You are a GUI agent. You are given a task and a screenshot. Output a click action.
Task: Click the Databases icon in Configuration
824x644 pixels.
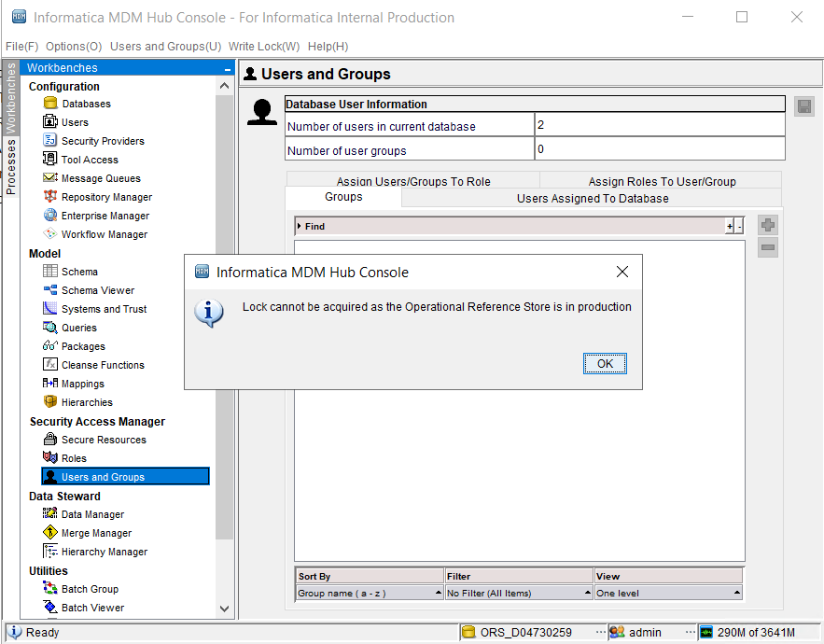click(x=49, y=103)
